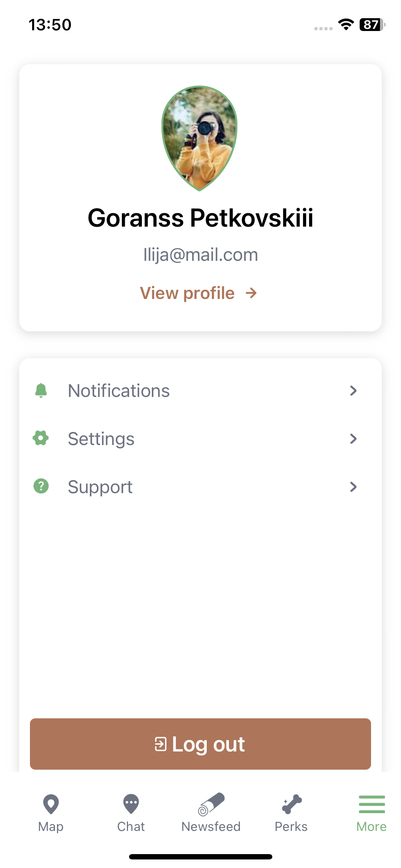The width and height of the screenshot is (401, 868).
Task: Open the Notifications menu label
Action: [x=119, y=391]
